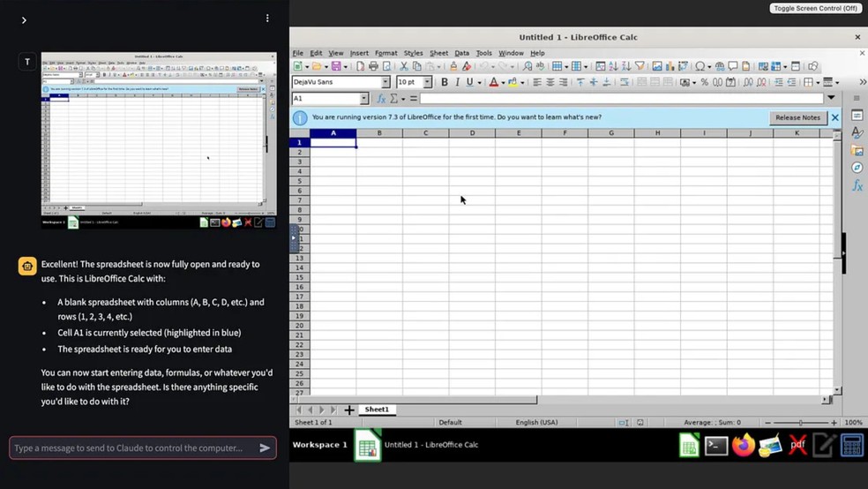Click the Find and Replace magnifier icon
868x489 pixels.
point(527,66)
